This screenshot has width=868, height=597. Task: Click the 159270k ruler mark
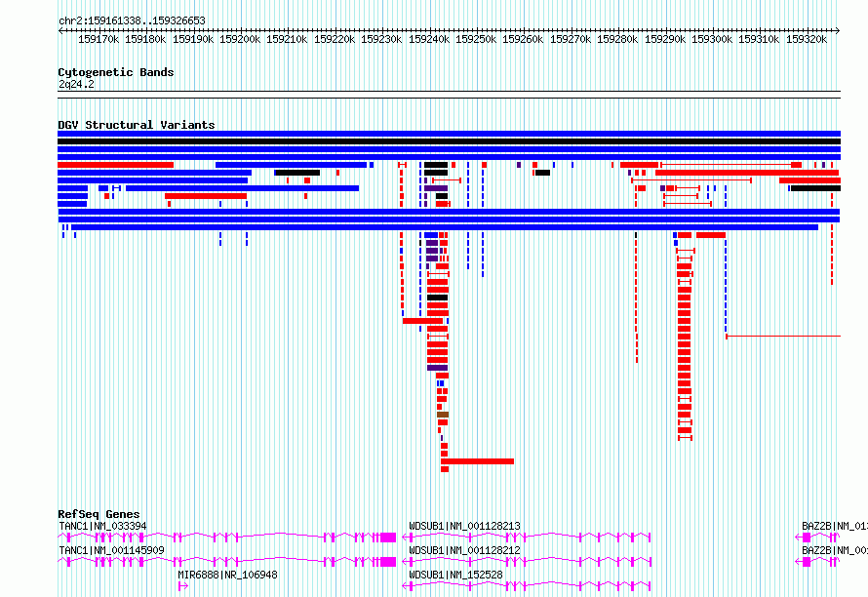pyautogui.click(x=571, y=39)
